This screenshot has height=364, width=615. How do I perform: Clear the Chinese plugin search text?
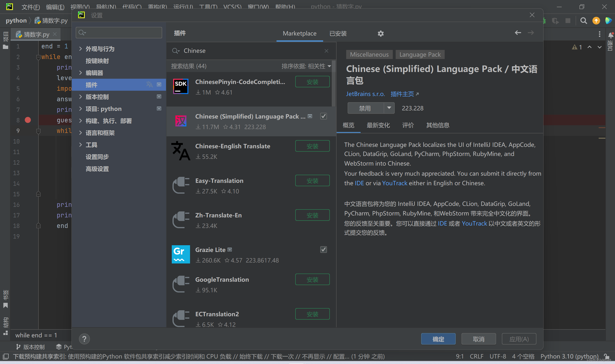point(326,51)
